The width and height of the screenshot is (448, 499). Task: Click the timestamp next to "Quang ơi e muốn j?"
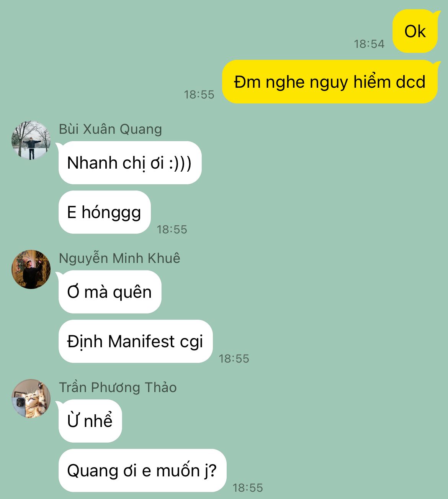[248, 488]
